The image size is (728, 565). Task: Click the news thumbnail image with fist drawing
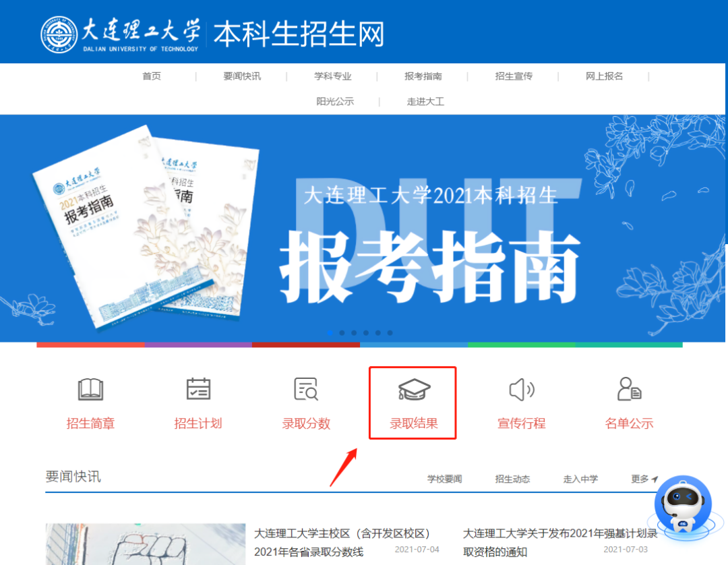pos(146,544)
